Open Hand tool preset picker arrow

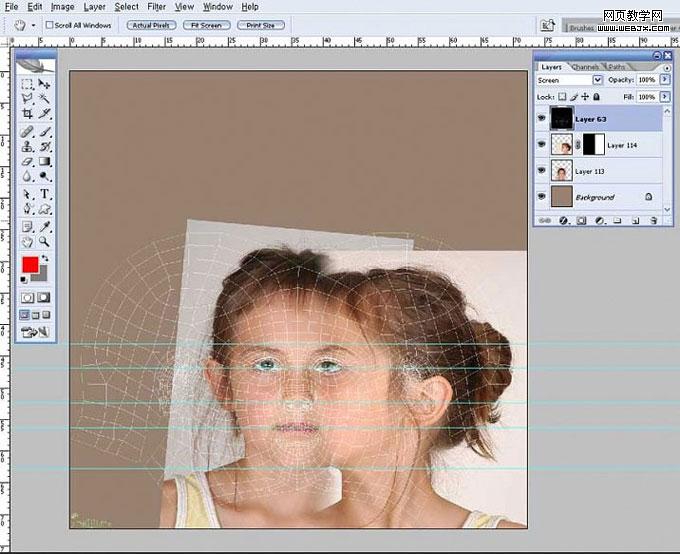(33, 25)
